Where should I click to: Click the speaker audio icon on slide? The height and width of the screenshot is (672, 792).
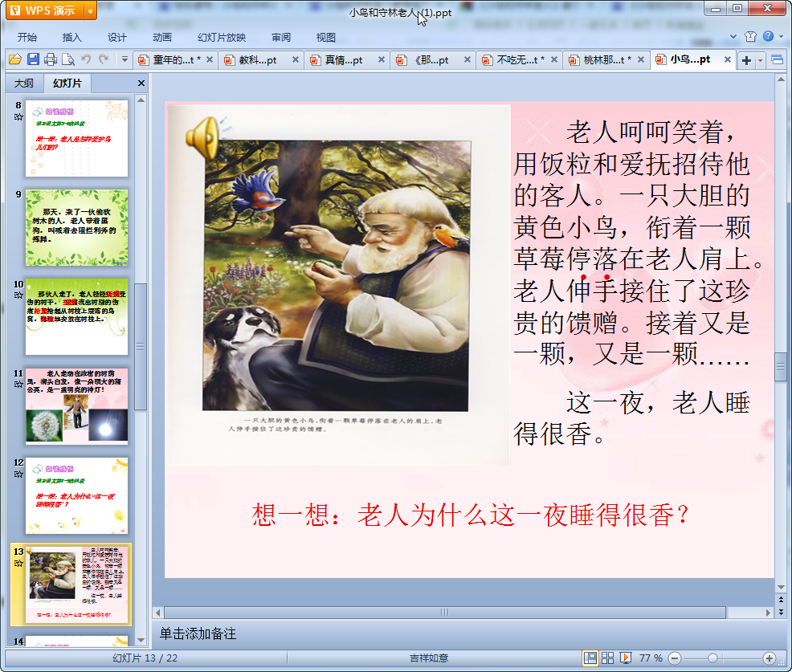click(x=203, y=138)
